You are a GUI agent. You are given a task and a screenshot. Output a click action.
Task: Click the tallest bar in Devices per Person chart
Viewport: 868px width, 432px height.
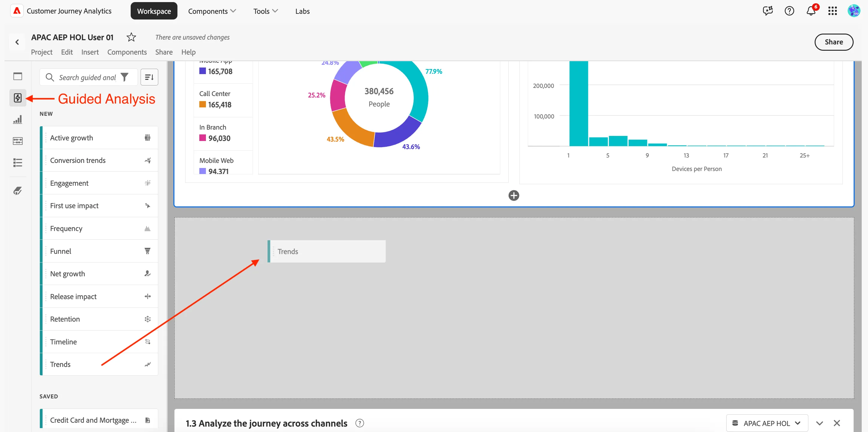578,104
